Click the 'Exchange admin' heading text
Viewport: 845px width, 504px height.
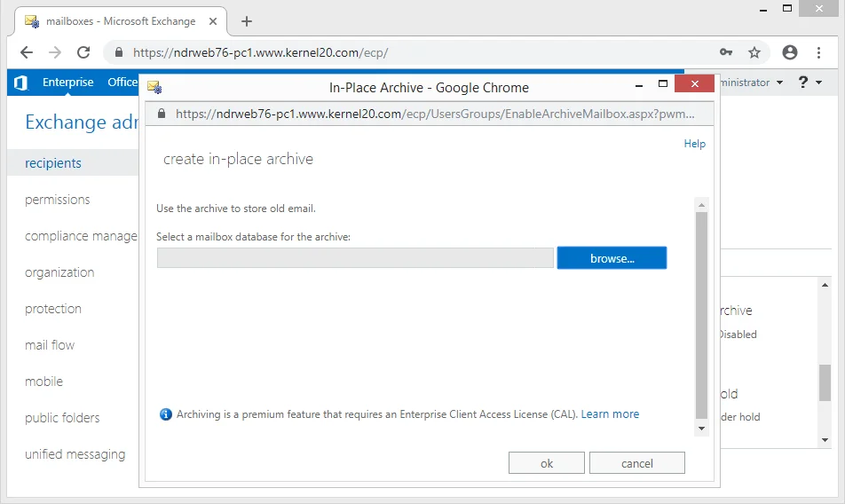click(82, 122)
